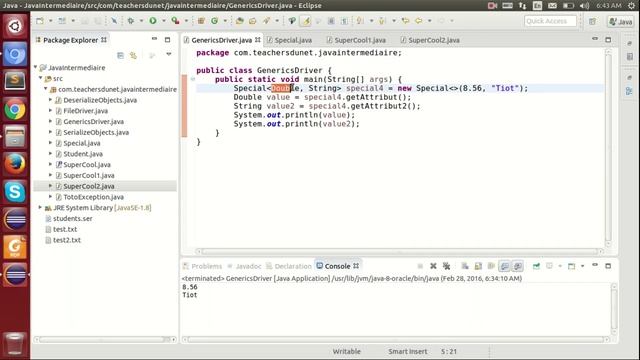Click the Back navigation arrow icon
This screenshot has width=640, height=360.
(x=418, y=20)
